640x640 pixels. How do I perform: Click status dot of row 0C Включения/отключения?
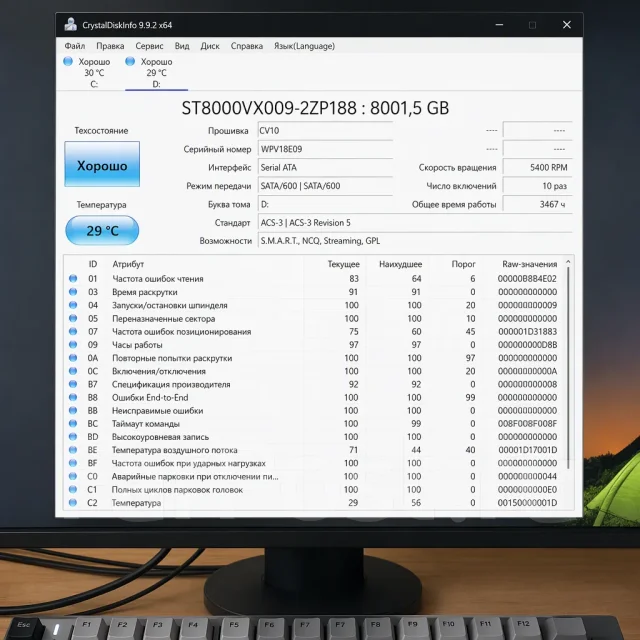coord(73,371)
